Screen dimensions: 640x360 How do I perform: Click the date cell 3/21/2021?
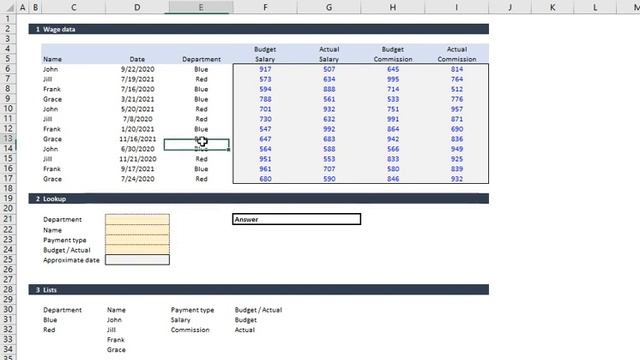coord(138,99)
